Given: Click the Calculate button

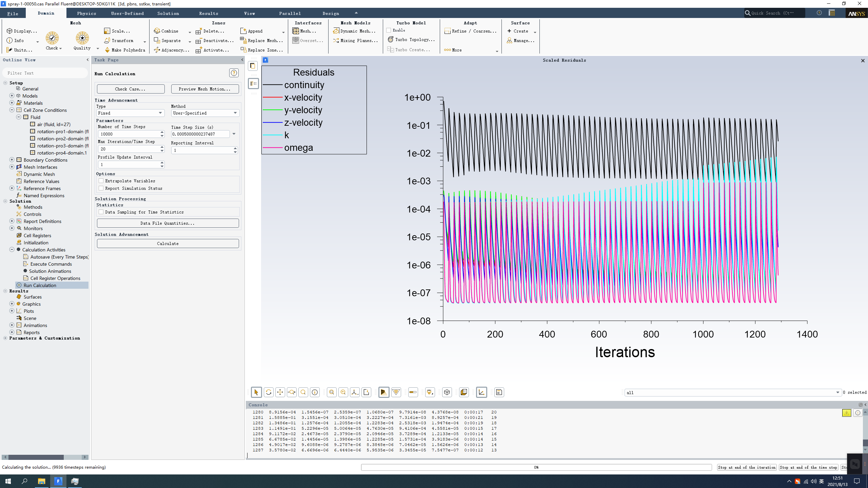Looking at the screenshot, I should pyautogui.click(x=168, y=243).
